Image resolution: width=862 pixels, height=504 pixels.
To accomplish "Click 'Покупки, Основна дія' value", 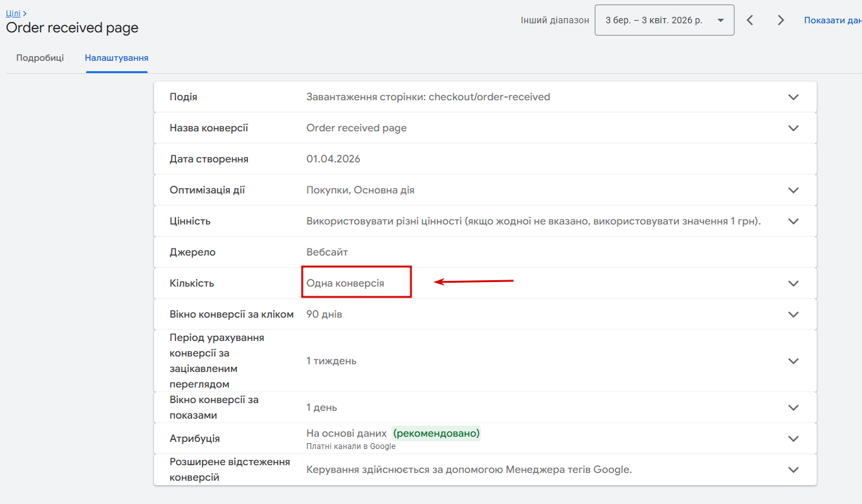I will click(x=360, y=190).
